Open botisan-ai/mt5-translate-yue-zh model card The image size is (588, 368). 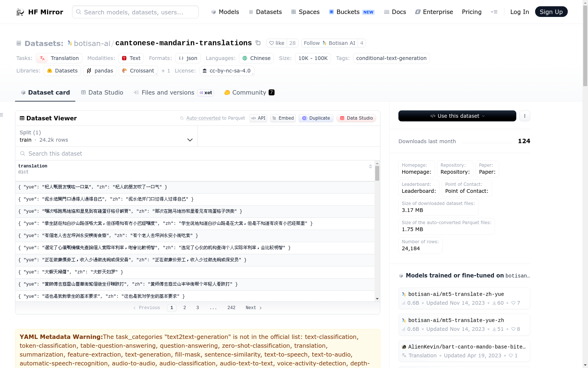tap(464, 325)
